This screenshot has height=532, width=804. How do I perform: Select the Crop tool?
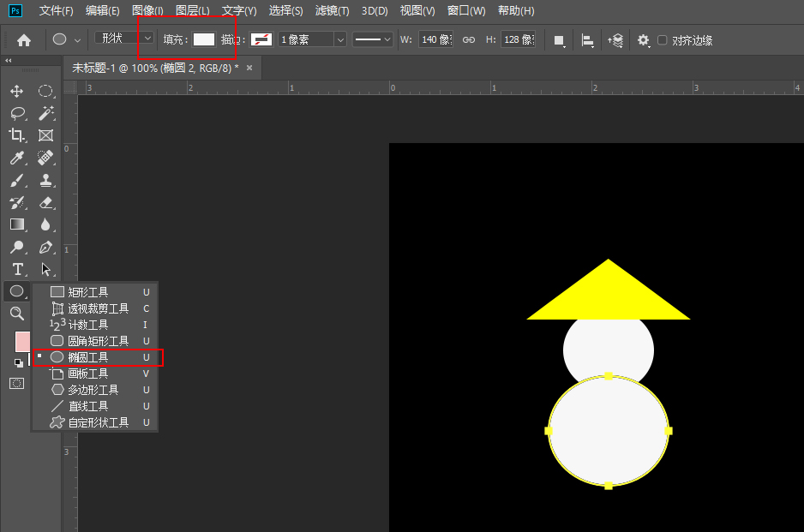[x=16, y=135]
